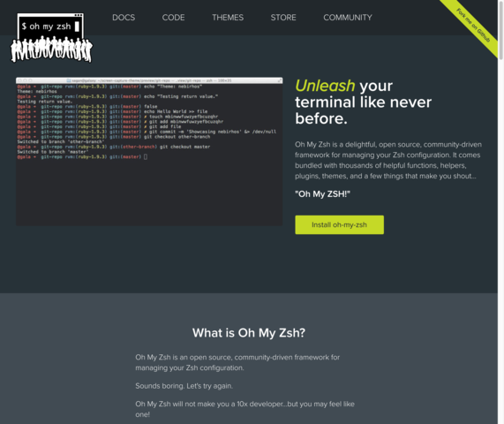
Task: Open the terminal screenshot preview image
Action: [x=149, y=151]
